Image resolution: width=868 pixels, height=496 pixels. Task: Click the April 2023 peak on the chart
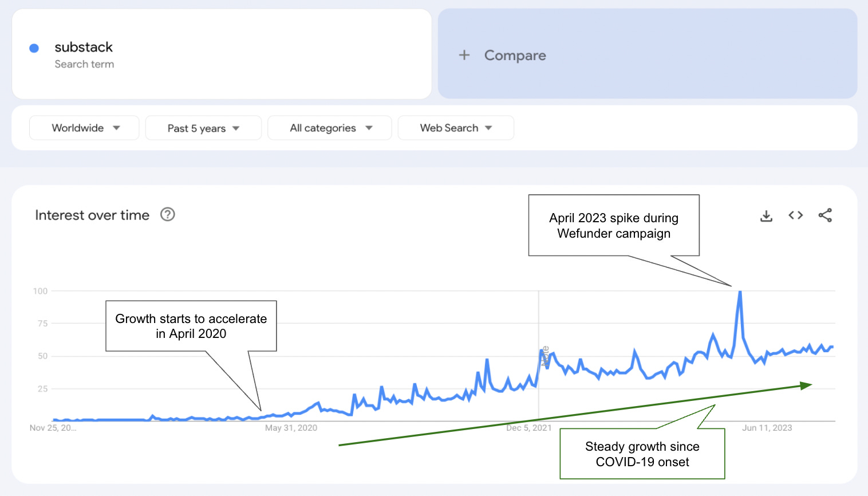[739, 291]
